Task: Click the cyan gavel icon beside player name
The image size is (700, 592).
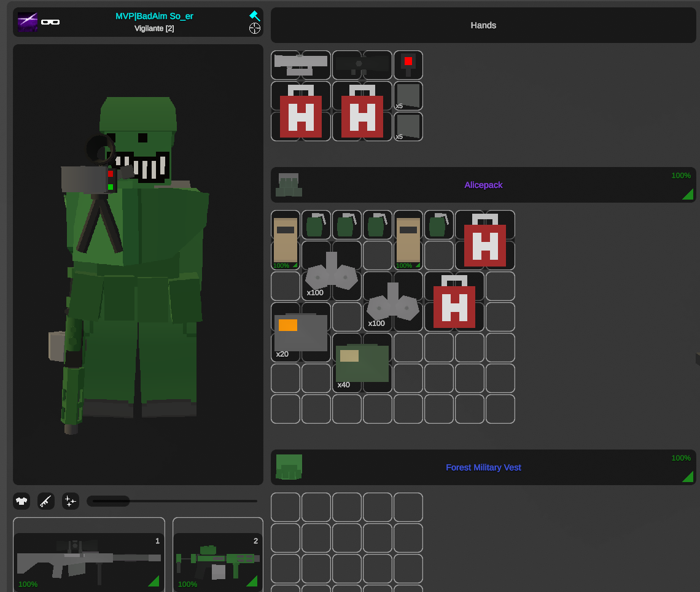Action: coord(254,15)
